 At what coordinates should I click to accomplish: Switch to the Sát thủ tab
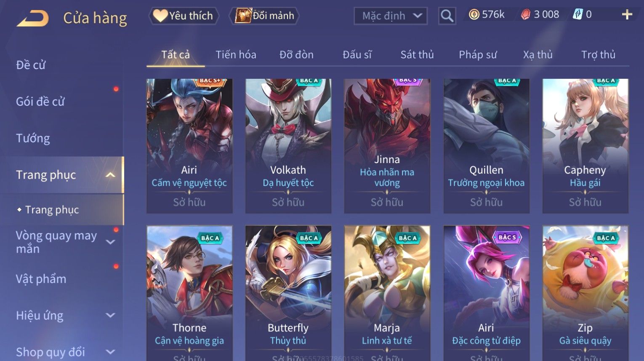coord(417,55)
